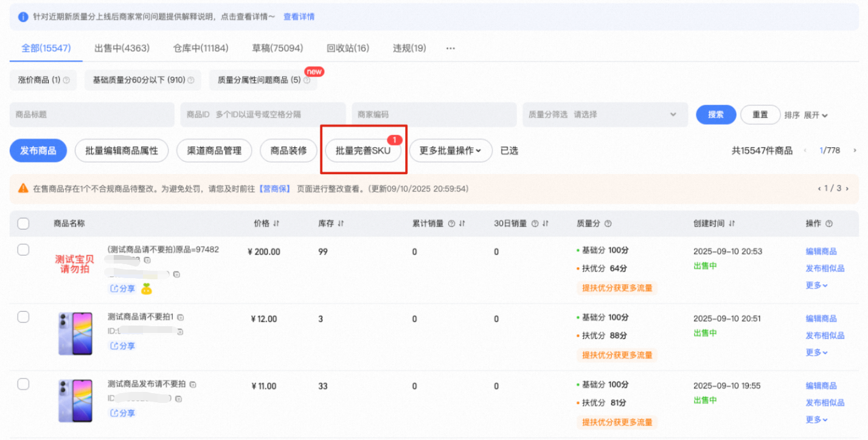Viewport: 868px width, 440px height.
Task: Focus the 商家编码 search field
Action: 434,114
